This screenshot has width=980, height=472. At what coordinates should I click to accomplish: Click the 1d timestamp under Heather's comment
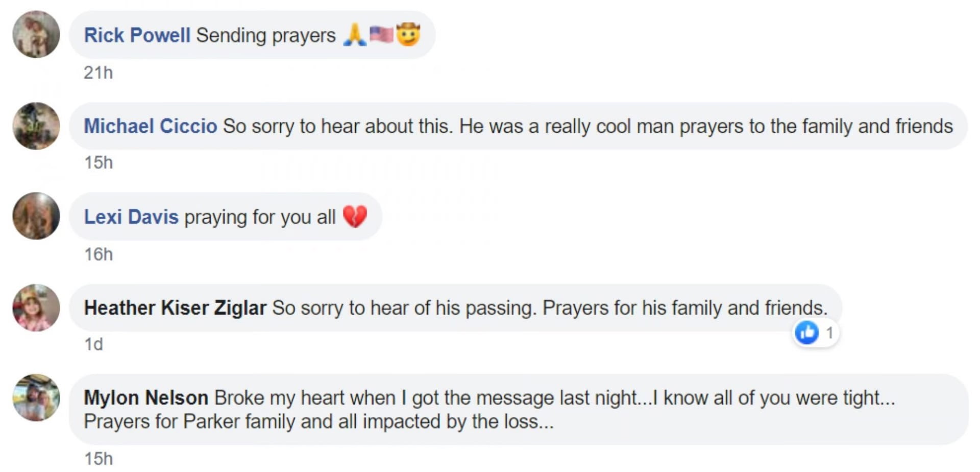pyautogui.click(x=93, y=344)
